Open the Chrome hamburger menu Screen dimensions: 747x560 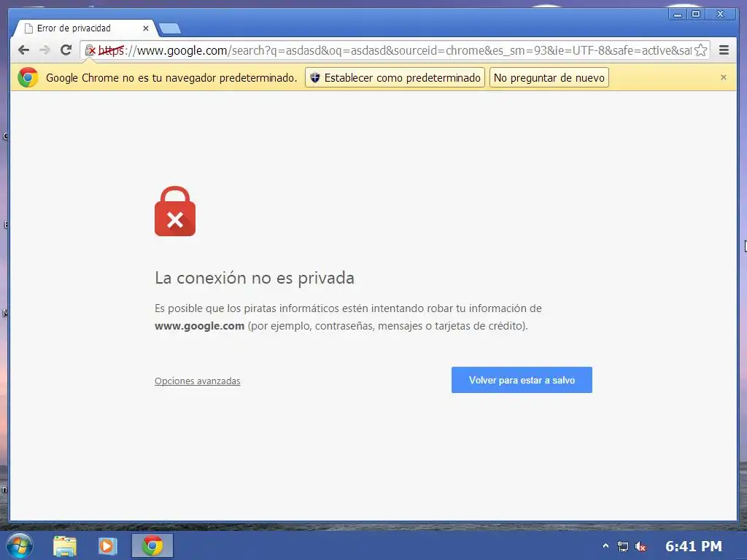(x=724, y=50)
